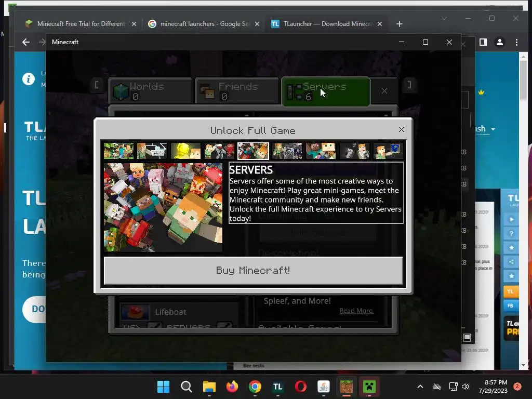Image resolution: width=532 pixels, height=399 pixels.
Task: Expand the Chrome tab search chevron
Action: pos(444,18)
